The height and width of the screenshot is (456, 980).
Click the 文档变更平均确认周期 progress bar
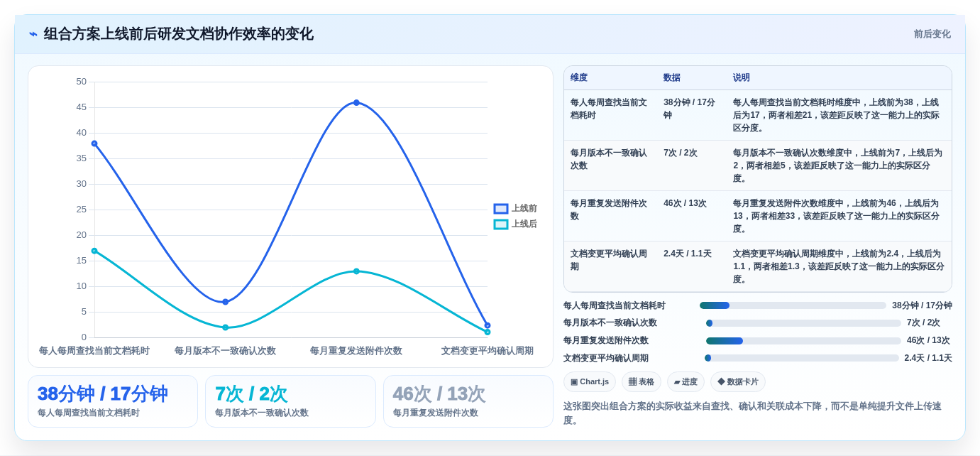pos(802,358)
